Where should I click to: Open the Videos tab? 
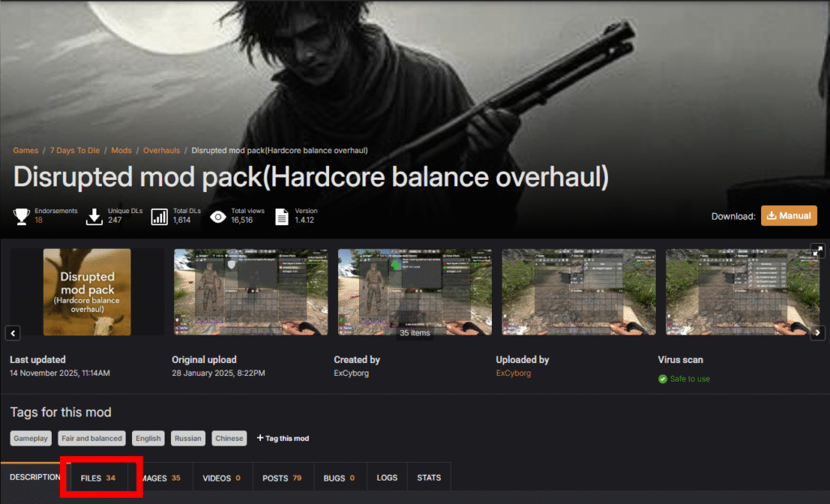[x=222, y=478]
